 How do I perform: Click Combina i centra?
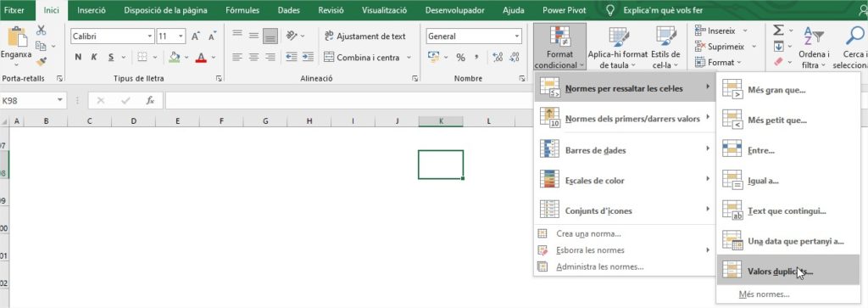[362, 57]
